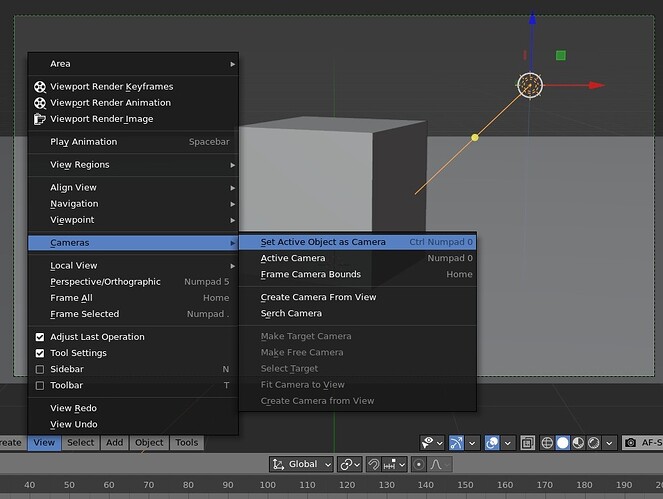Switch to wireframe shading mode
The width and height of the screenshot is (663, 499).
tap(547, 443)
